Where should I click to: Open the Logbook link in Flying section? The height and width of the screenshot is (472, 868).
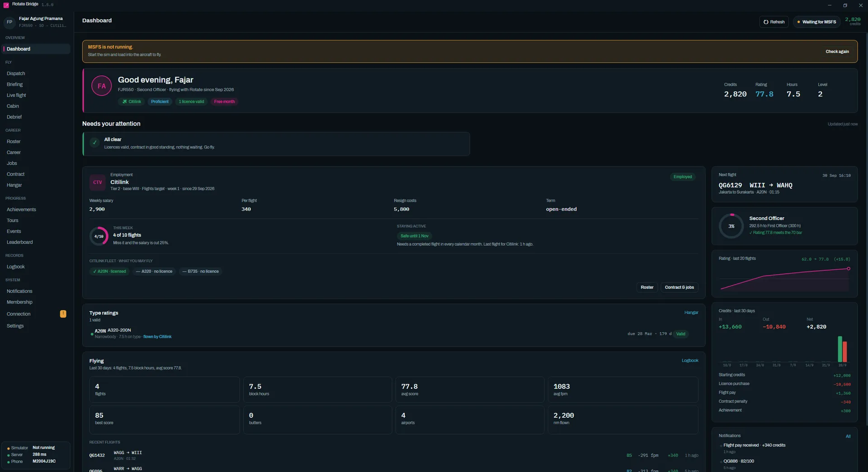(x=690, y=361)
